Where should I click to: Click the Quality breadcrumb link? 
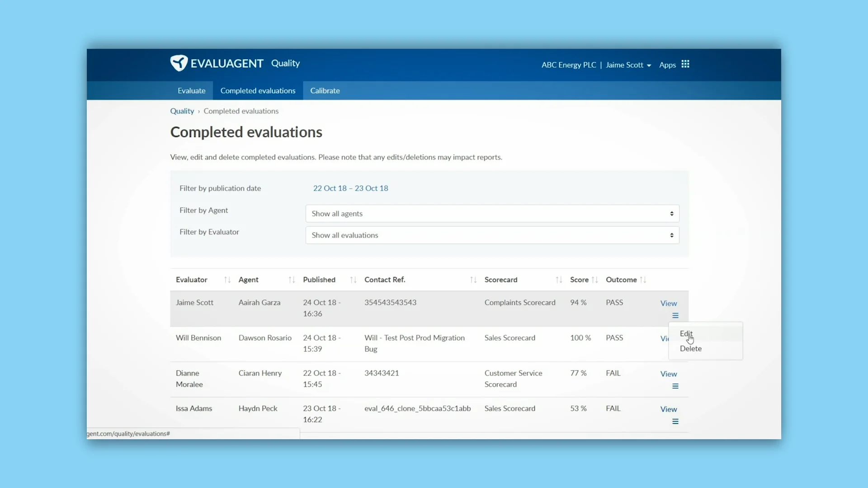tap(182, 111)
